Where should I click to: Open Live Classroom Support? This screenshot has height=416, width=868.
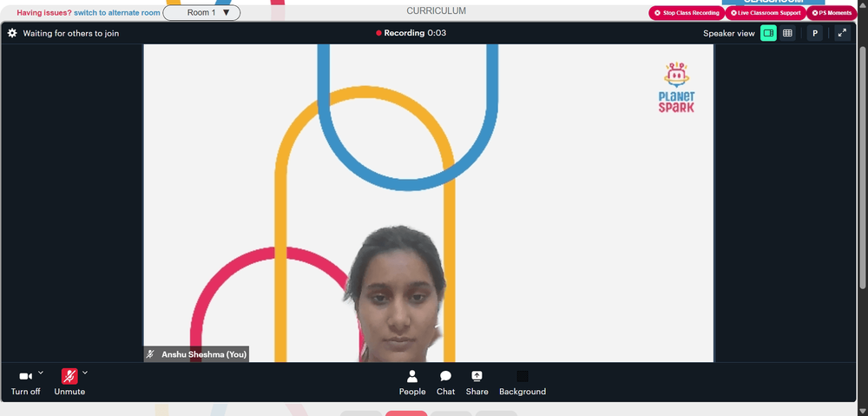[766, 13]
